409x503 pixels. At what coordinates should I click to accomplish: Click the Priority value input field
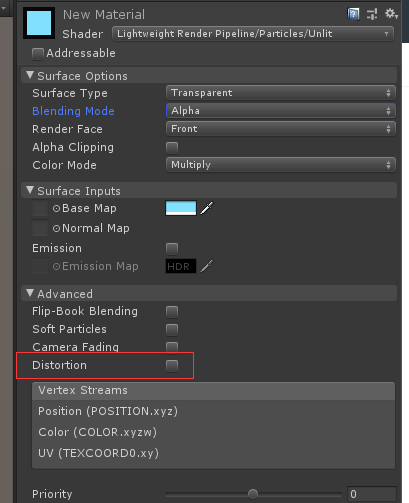point(372,494)
